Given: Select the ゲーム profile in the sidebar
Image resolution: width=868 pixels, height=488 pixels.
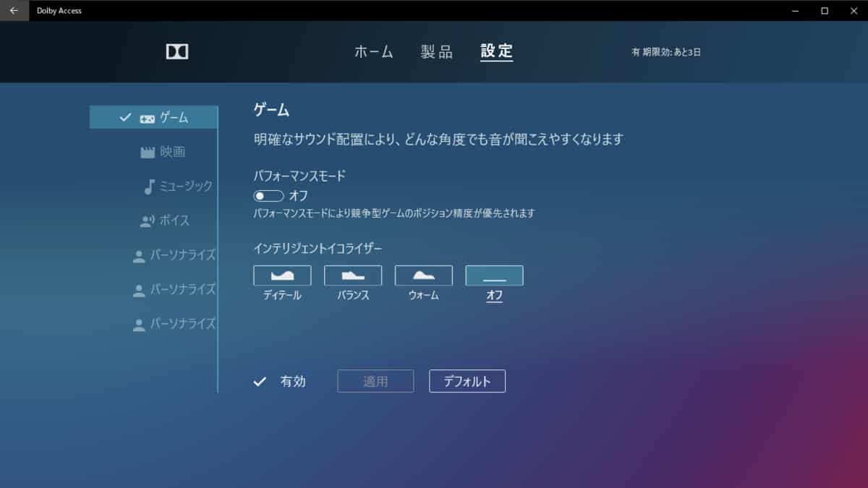Looking at the screenshot, I should [153, 117].
